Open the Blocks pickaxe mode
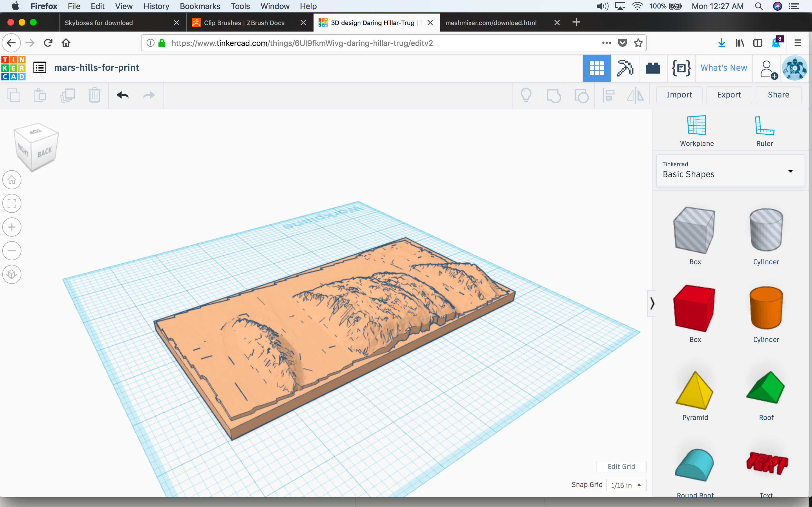The height and width of the screenshot is (507, 812). tap(625, 68)
